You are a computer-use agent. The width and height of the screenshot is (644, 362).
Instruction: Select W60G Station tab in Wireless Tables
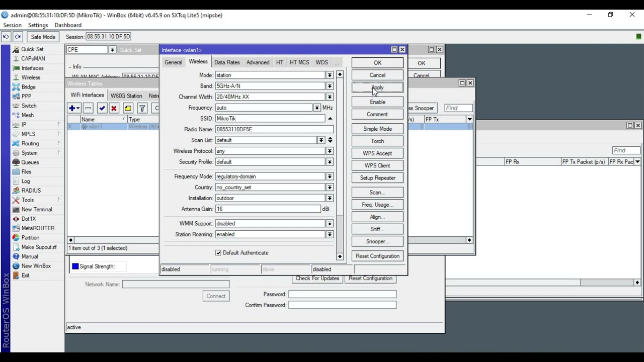click(126, 96)
